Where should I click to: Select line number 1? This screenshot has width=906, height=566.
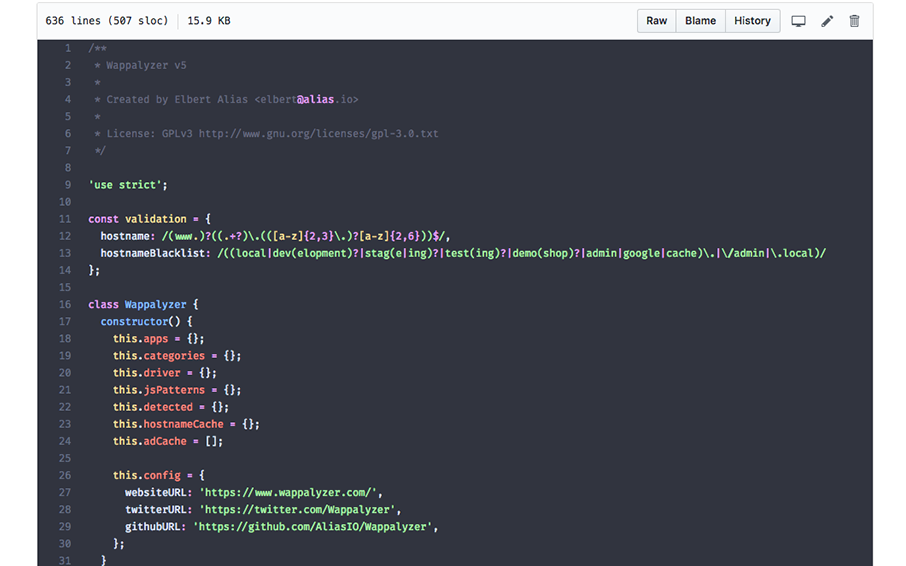(x=67, y=48)
